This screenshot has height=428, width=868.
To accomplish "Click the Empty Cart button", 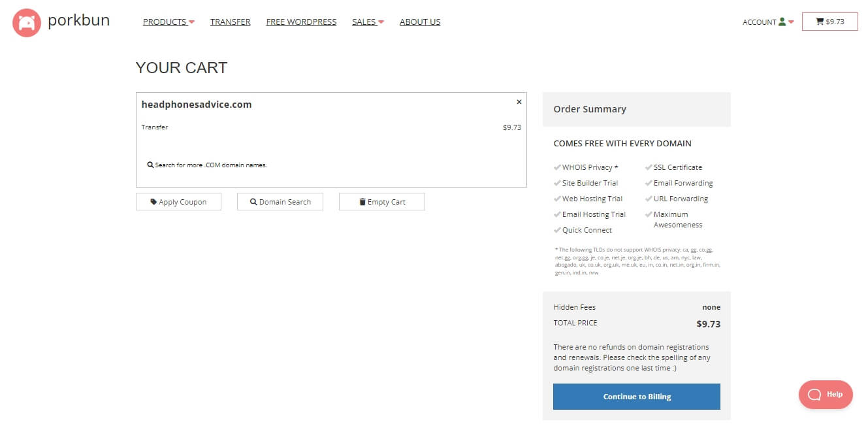I will (382, 202).
